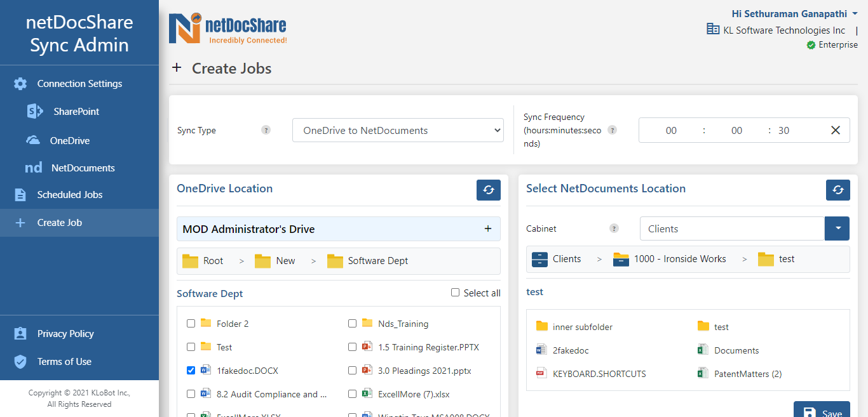Click the New folder icon in breadcrumb
The width and height of the screenshot is (868, 417).
262,261
